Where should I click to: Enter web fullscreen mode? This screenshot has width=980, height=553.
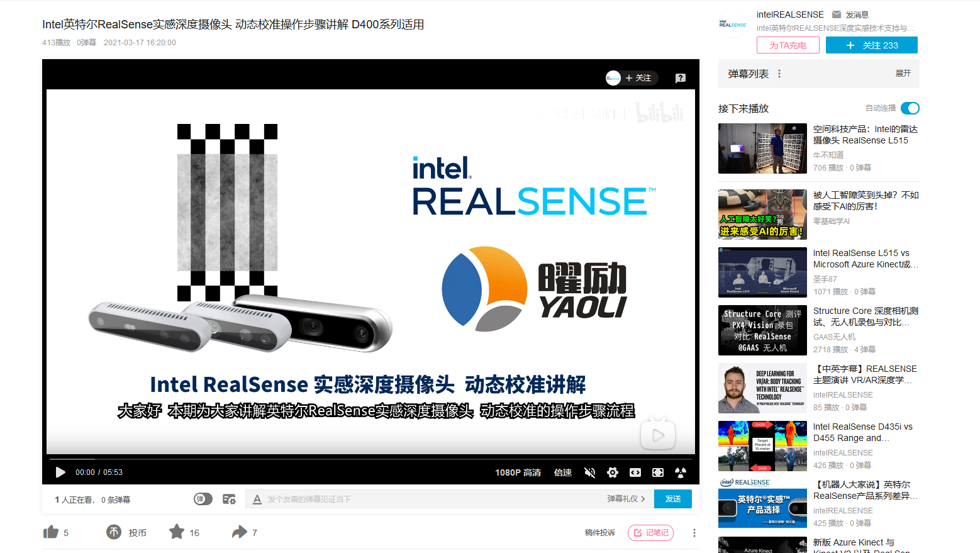(x=635, y=472)
